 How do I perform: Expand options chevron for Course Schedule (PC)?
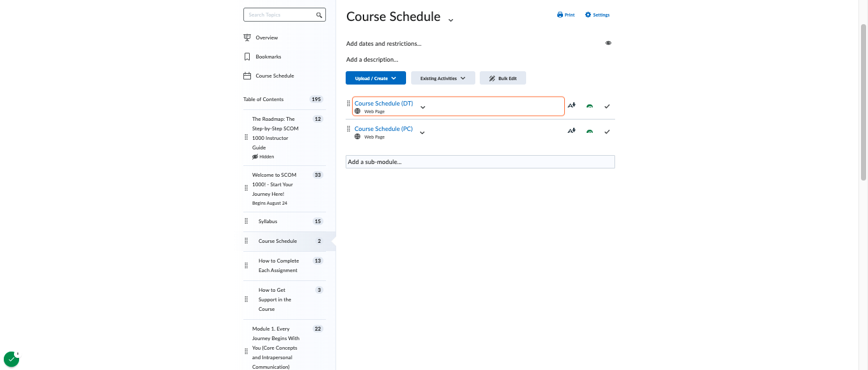tap(422, 132)
